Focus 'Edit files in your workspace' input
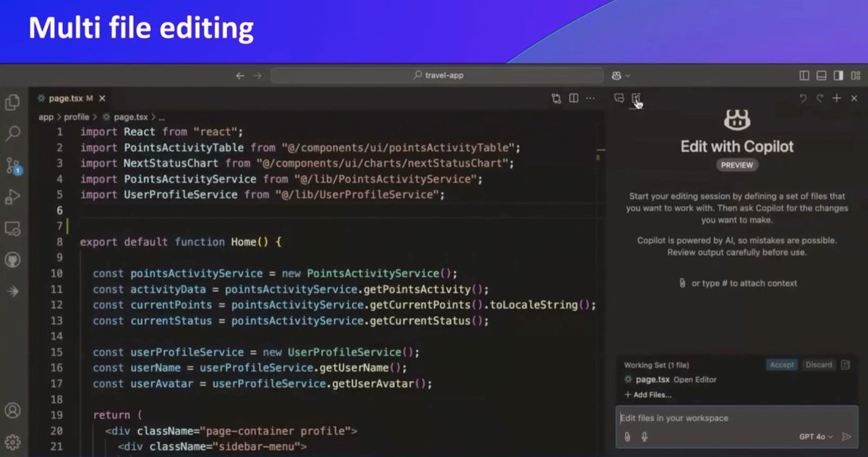The width and height of the screenshot is (868, 457). coord(737,418)
